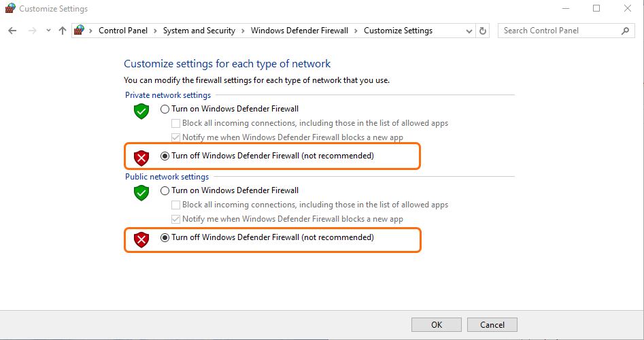Click the search magnifier icon

click(x=626, y=31)
